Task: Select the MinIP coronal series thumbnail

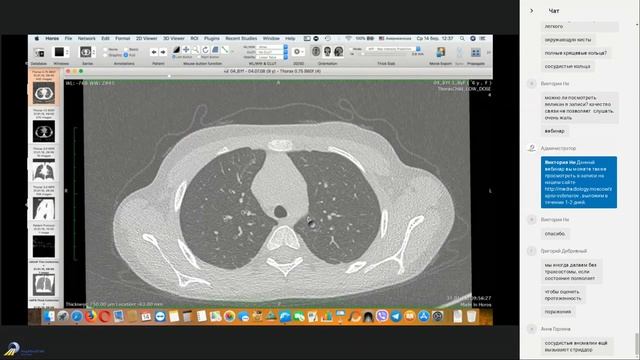Action: pyautogui.click(x=44, y=284)
